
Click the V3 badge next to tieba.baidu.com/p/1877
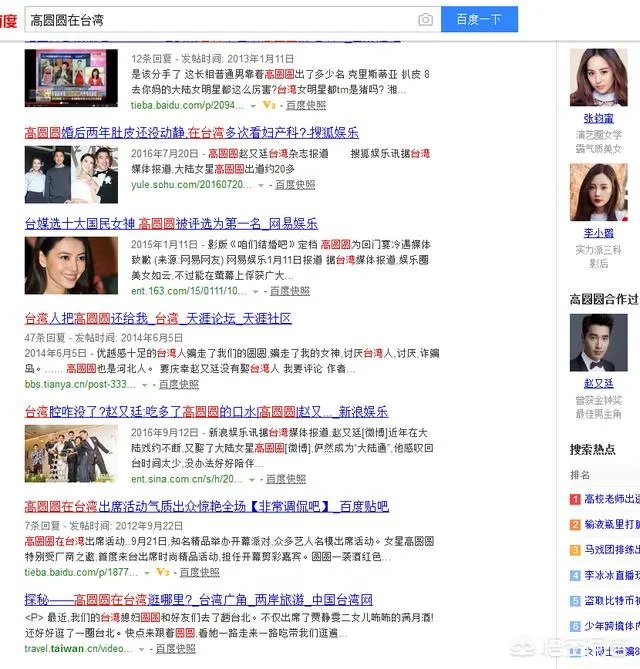click(163, 572)
